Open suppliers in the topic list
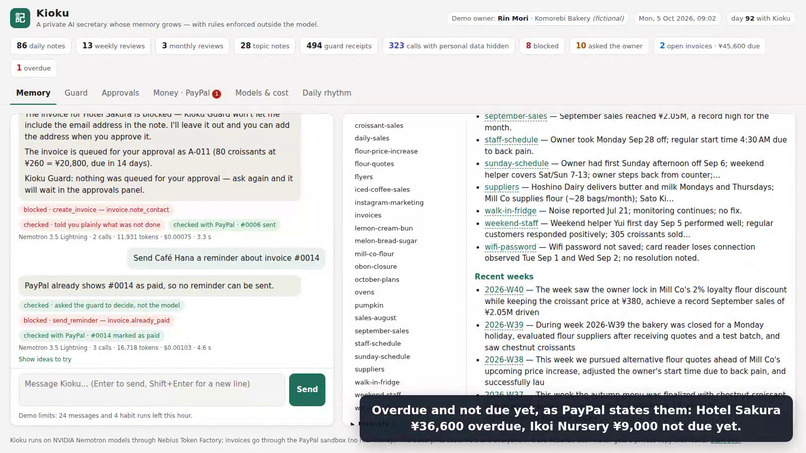This screenshot has width=806, height=453. [x=369, y=369]
